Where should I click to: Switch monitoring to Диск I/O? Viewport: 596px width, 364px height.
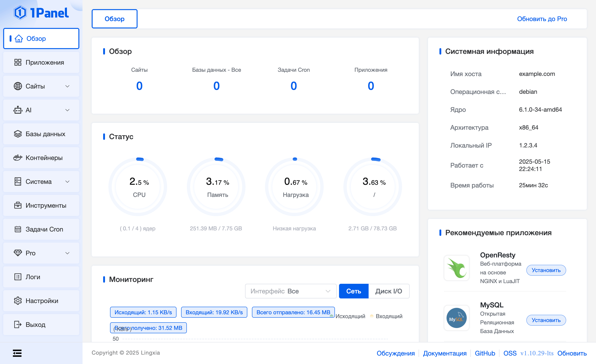tap(389, 291)
